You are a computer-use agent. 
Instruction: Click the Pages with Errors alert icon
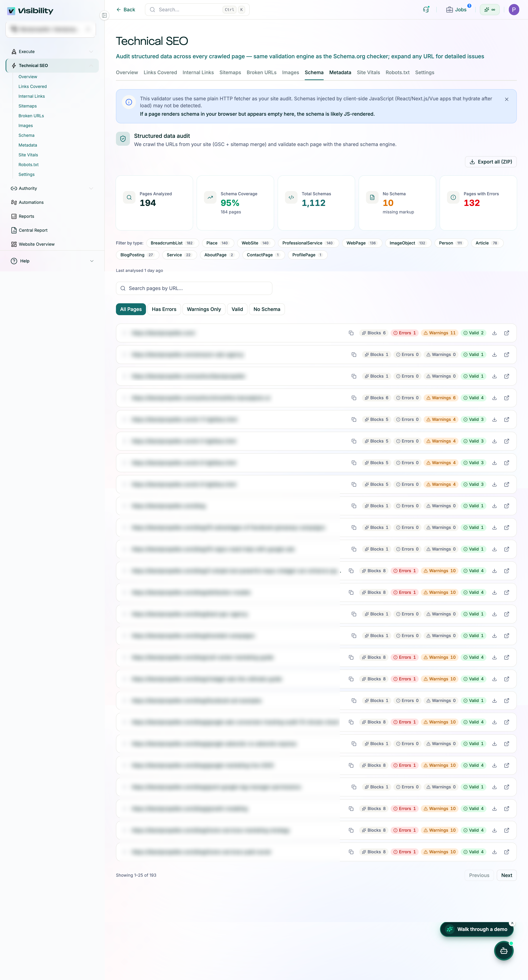click(x=453, y=197)
